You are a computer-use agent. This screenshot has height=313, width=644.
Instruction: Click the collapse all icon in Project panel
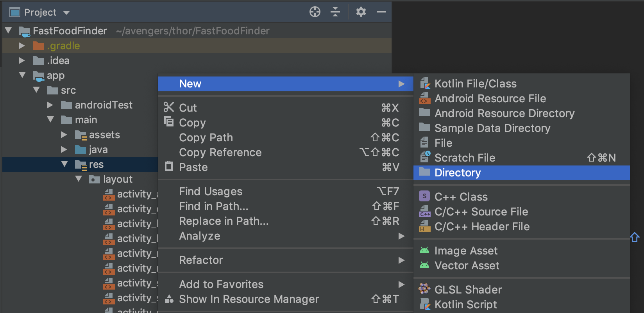[335, 12]
